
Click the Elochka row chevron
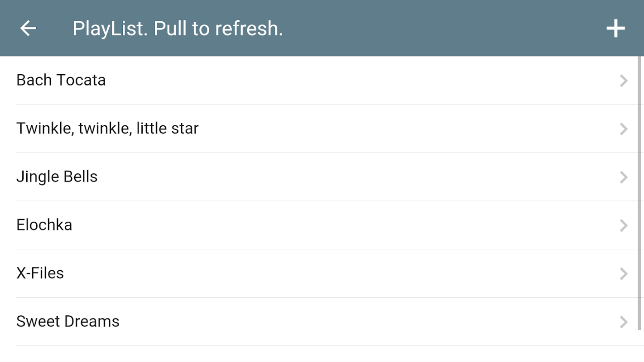coord(624,225)
